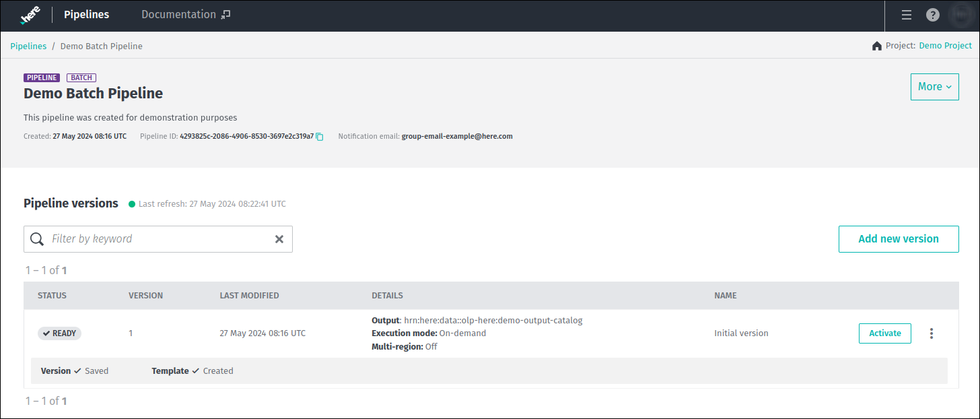Click the Execution mode On-demand text
This screenshot has width=980, height=419.
pyautogui.click(x=429, y=333)
